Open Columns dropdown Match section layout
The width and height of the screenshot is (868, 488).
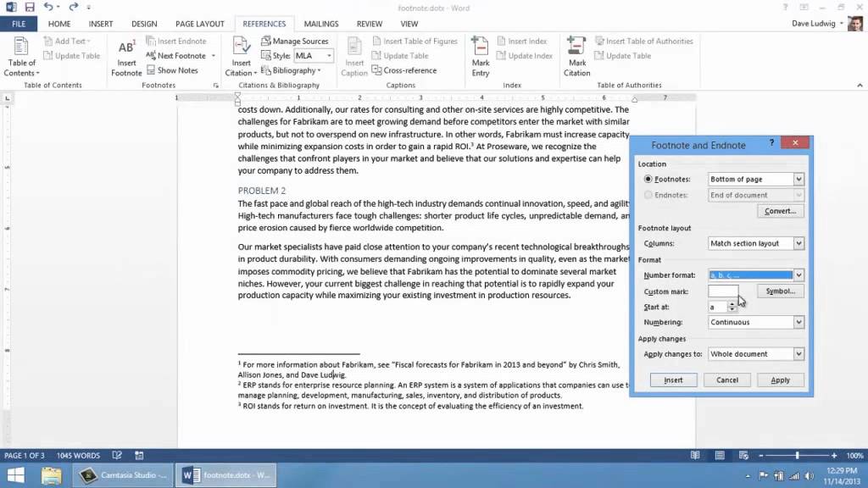755,243
